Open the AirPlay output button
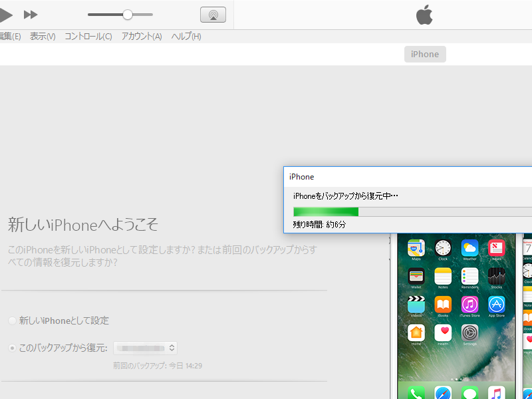 coord(213,15)
